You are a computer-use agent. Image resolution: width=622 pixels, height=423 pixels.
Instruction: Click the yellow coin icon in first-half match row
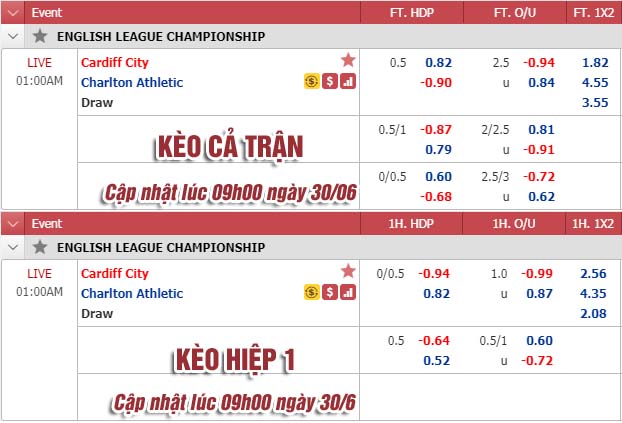pyautogui.click(x=312, y=292)
